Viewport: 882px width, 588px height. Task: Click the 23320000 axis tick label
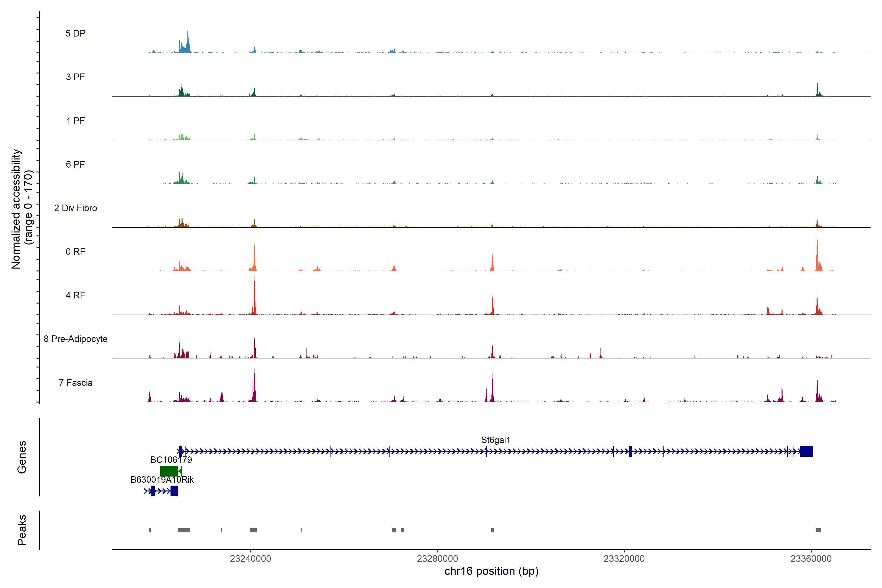(x=624, y=558)
